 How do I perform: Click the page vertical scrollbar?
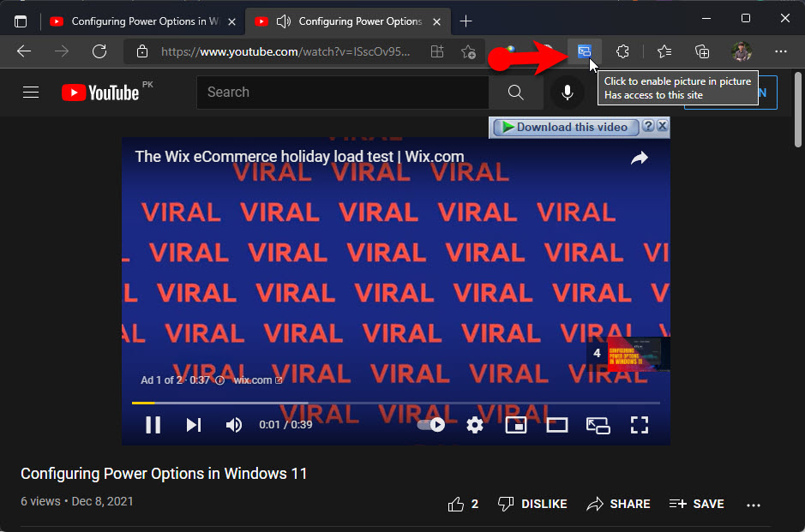(798, 110)
